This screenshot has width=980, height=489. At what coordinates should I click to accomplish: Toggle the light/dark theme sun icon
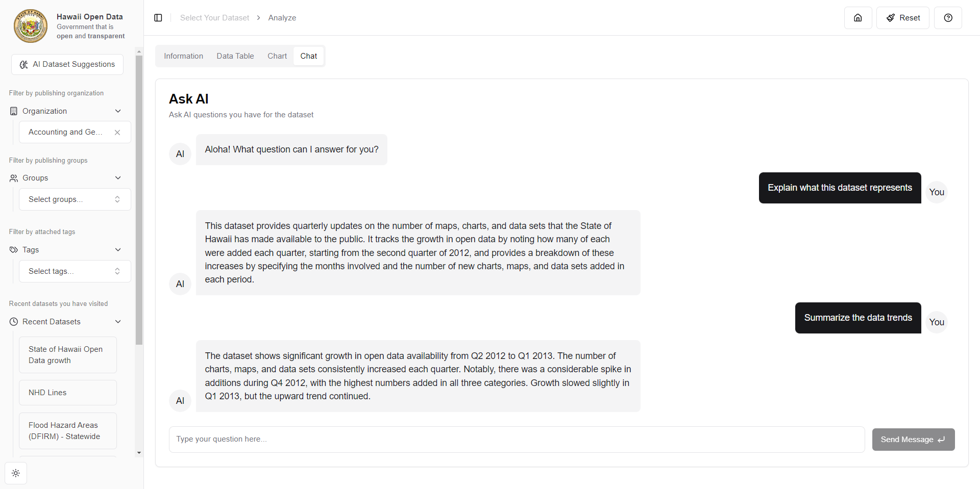[x=16, y=473]
